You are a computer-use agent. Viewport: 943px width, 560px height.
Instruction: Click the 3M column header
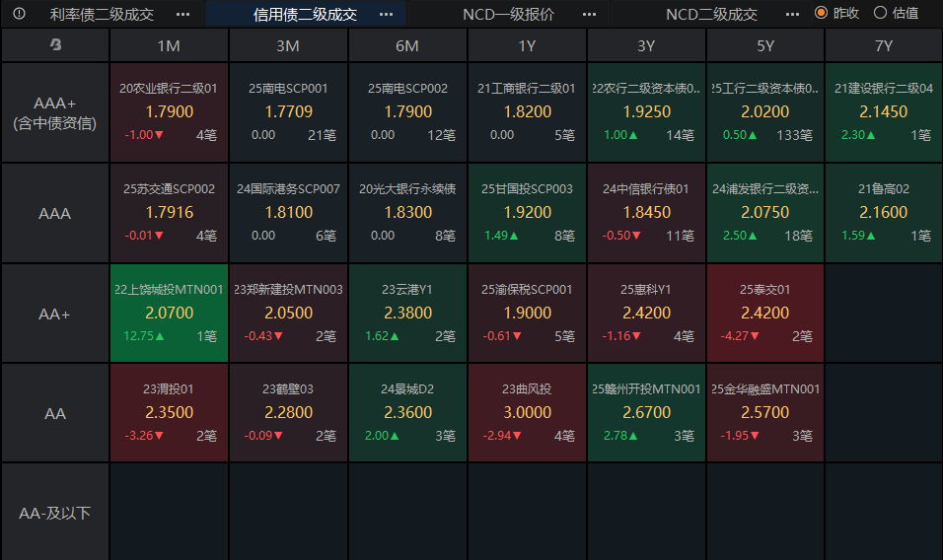(288, 45)
